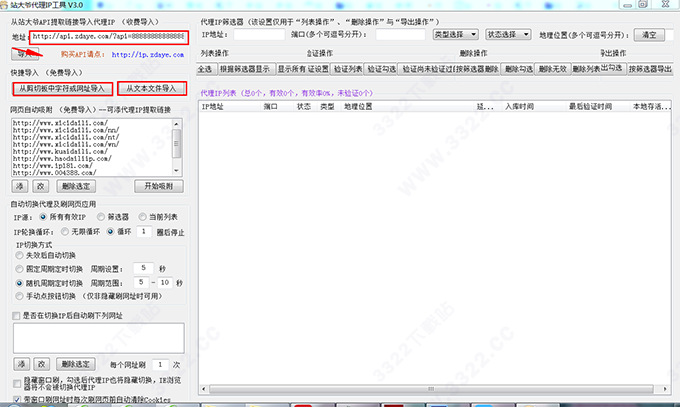Click 验证列表 button
The height and width of the screenshot is (407, 680).
(348, 69)
